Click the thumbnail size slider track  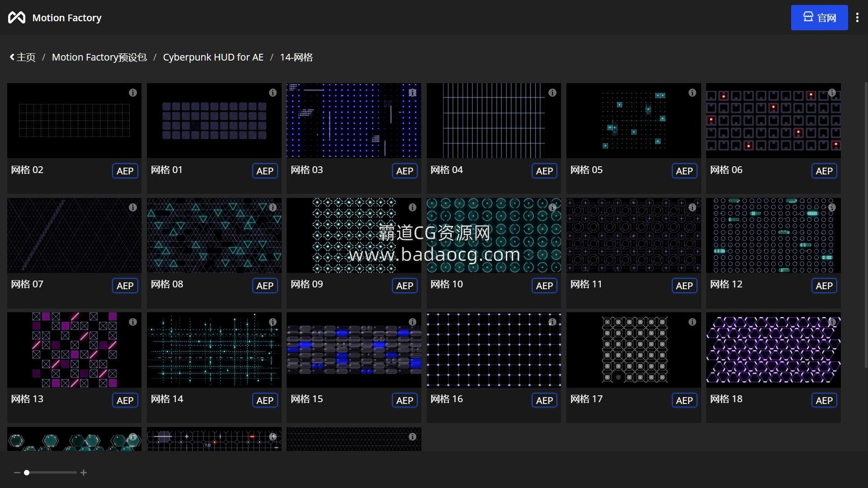[50, 473]
